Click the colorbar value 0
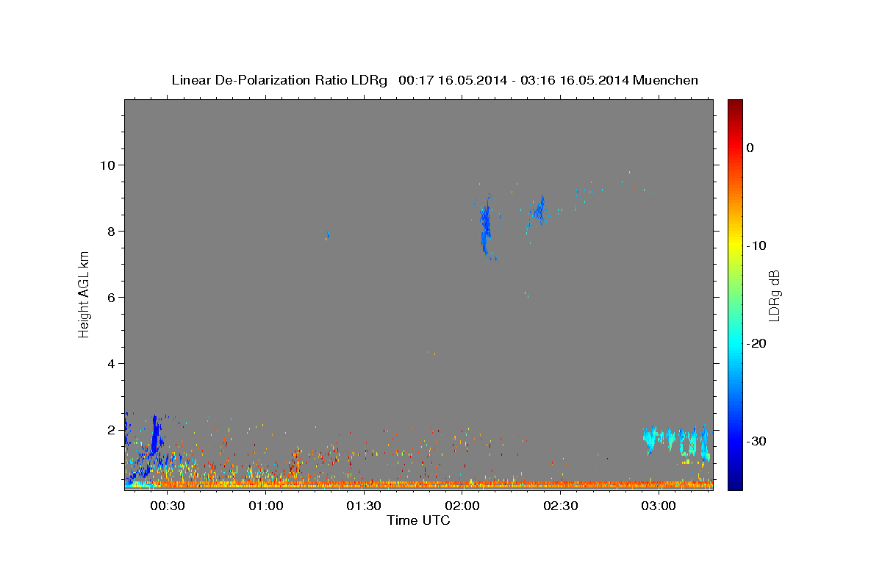 [750, 148]
